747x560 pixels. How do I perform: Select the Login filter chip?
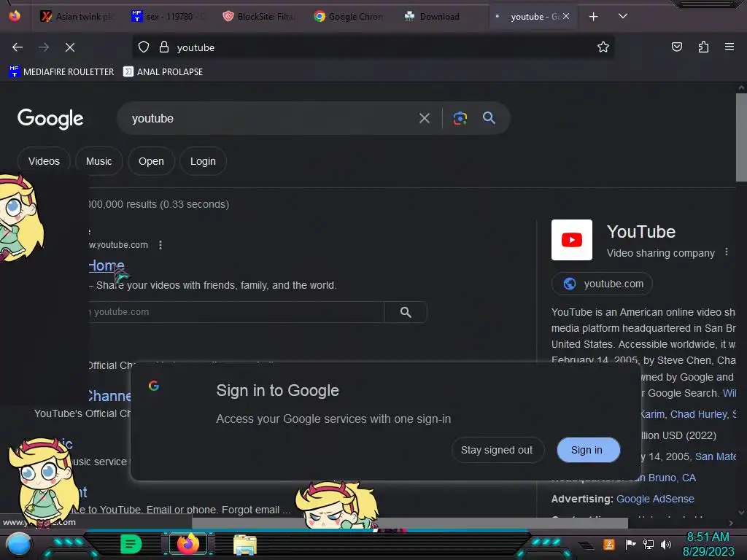pos(203,161)
